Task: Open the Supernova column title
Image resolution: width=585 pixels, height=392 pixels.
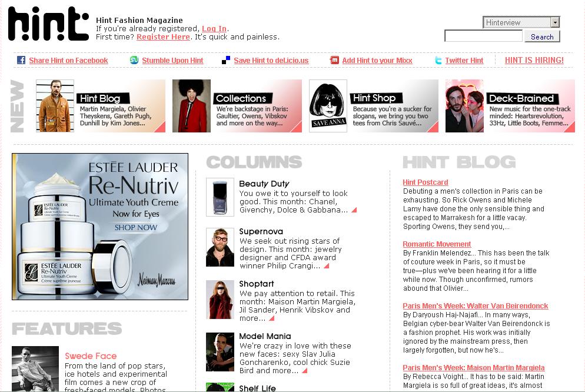Action: point(261,231)
